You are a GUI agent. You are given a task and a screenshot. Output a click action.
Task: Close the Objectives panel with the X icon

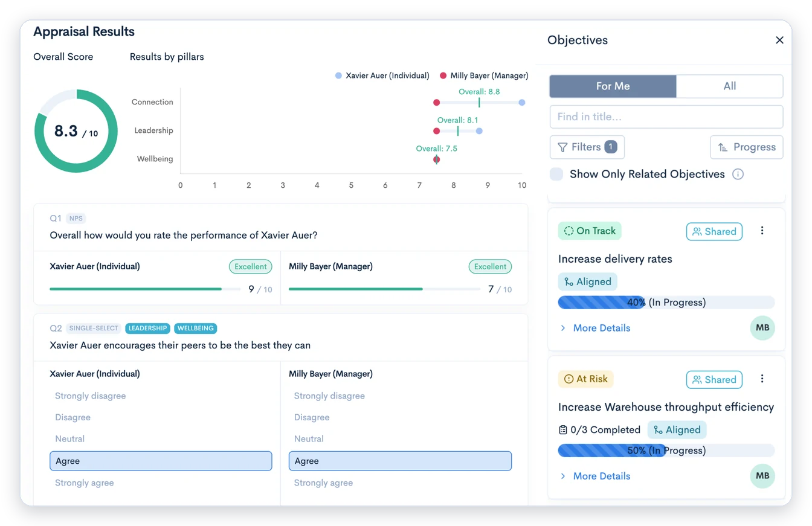point(779,40)
